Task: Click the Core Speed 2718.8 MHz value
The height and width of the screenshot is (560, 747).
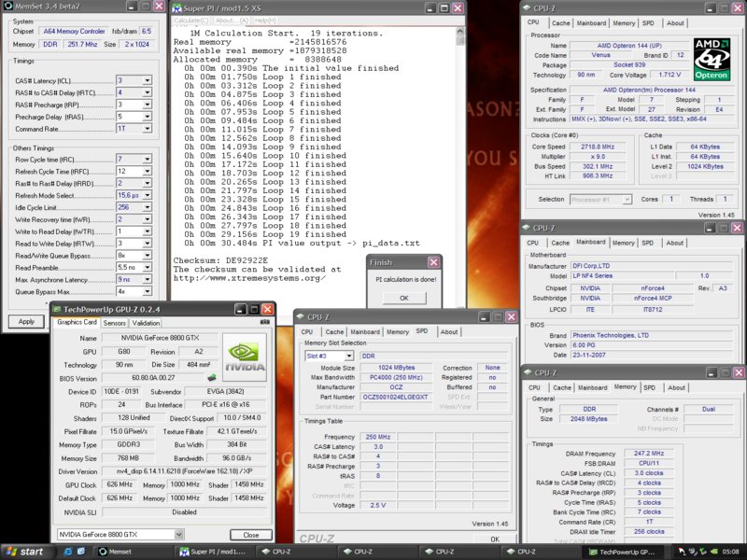Action: (x=598, y=147)
